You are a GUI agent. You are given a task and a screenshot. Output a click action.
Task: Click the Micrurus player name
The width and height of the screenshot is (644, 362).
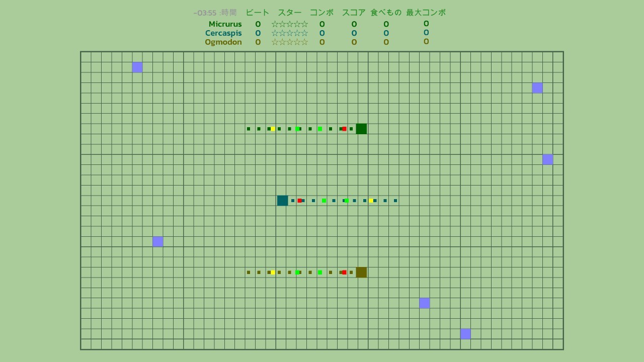click(225, 24)
